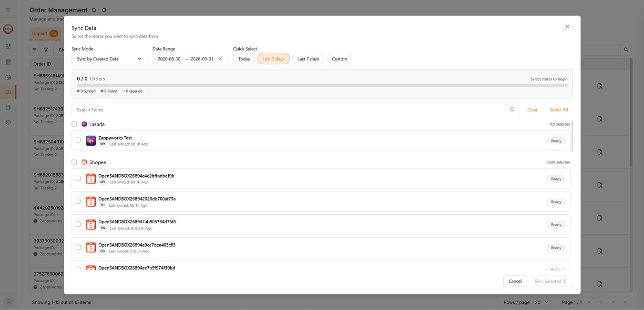Click the 'Order ID' column header

(42, 64)
